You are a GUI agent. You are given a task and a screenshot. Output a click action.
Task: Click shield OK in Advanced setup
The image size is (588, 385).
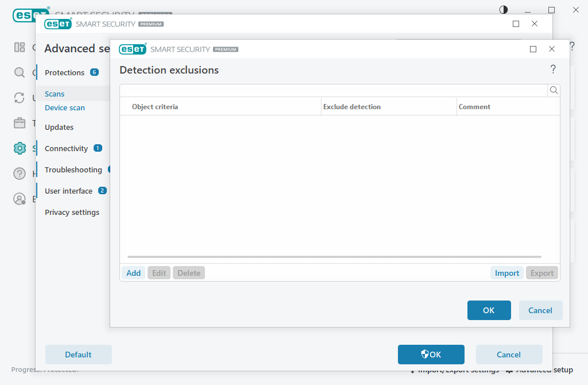point(431,355)
